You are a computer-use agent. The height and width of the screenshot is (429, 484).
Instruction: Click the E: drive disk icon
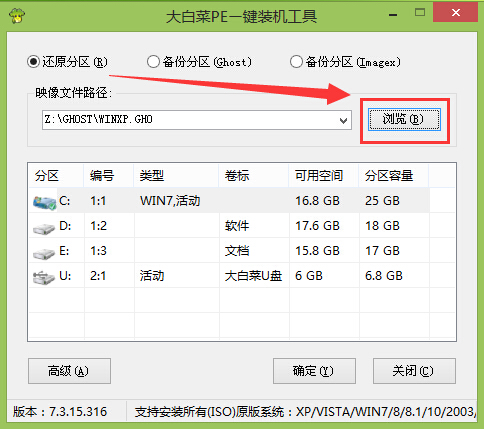coord(44,254)
